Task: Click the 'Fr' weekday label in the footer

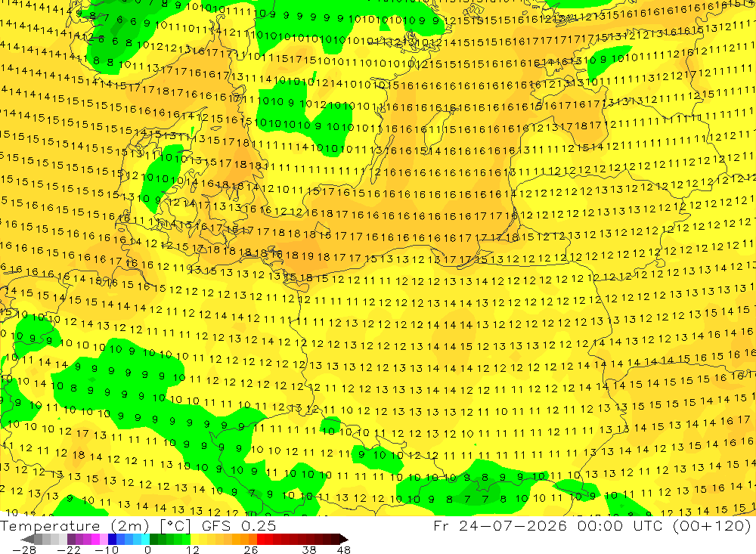Action: click(x=442, y=525)
